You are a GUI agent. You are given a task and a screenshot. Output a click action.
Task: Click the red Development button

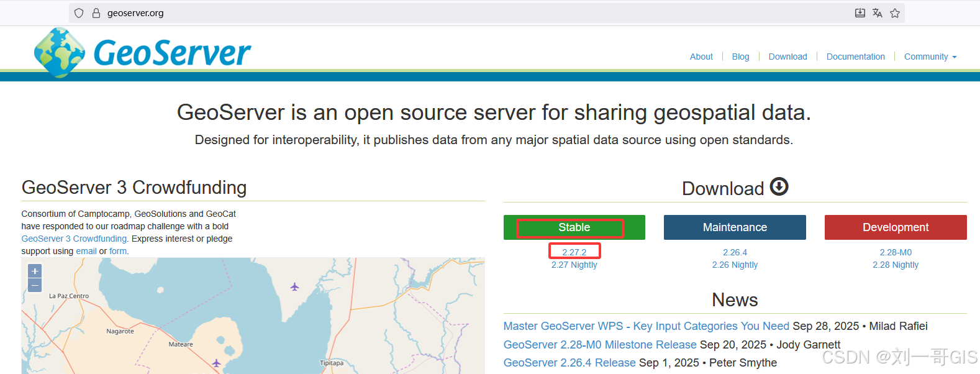click(896, 227)
